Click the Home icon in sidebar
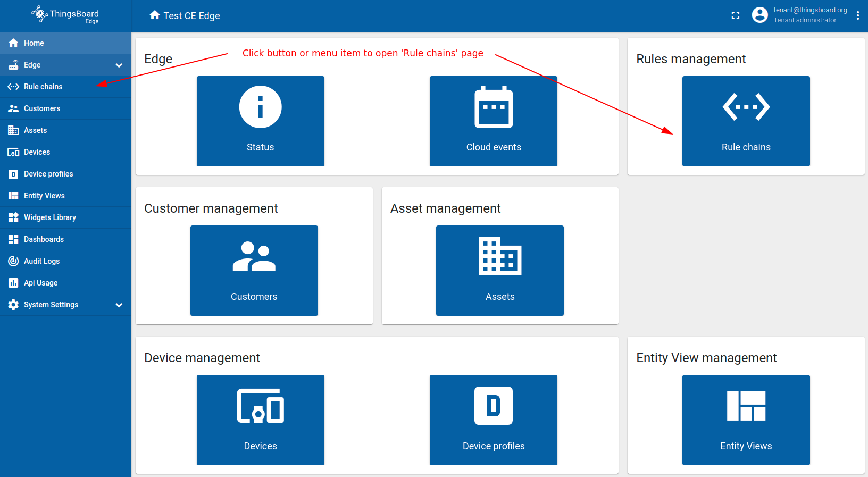 coord(13,43)
